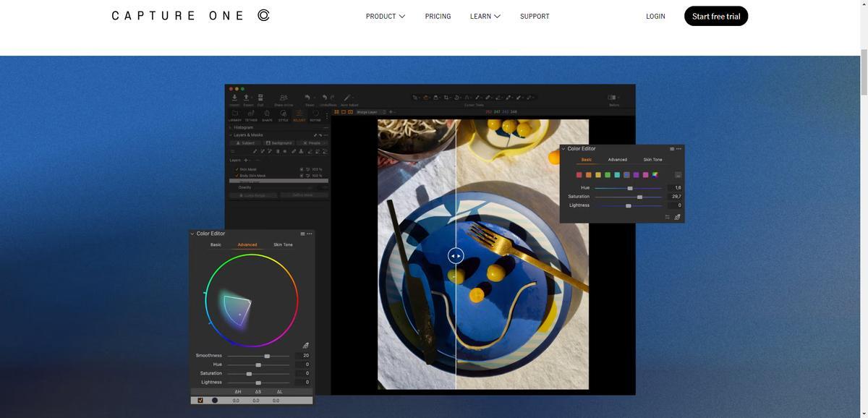This screenshot has width=868, height=418.
Task: Click the Export icon in the toolbar
Action: pyautogui.click(x=247, y=98)
